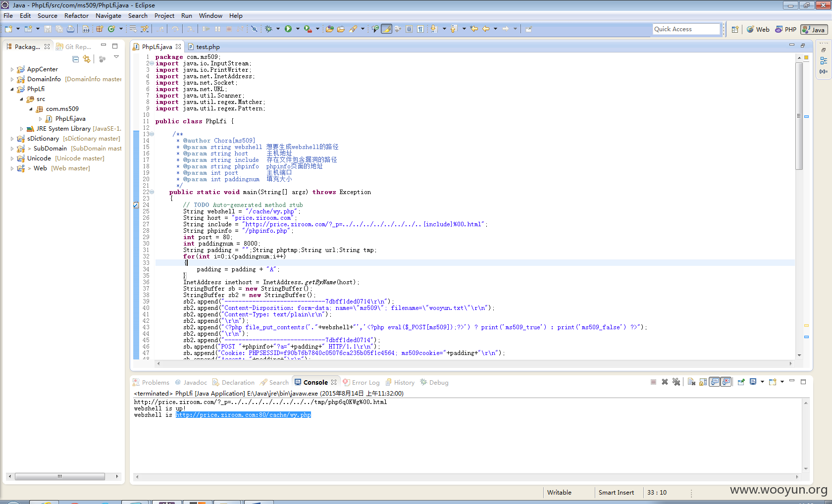Go to Last Edit Location icon
Screen dimensions: 832x504
(474, 29)
